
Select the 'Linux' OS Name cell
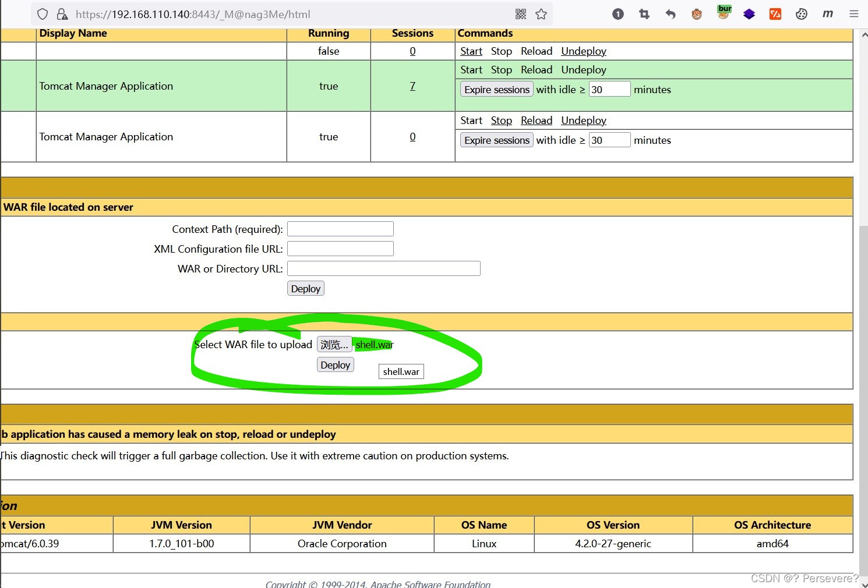pos(484,544)
